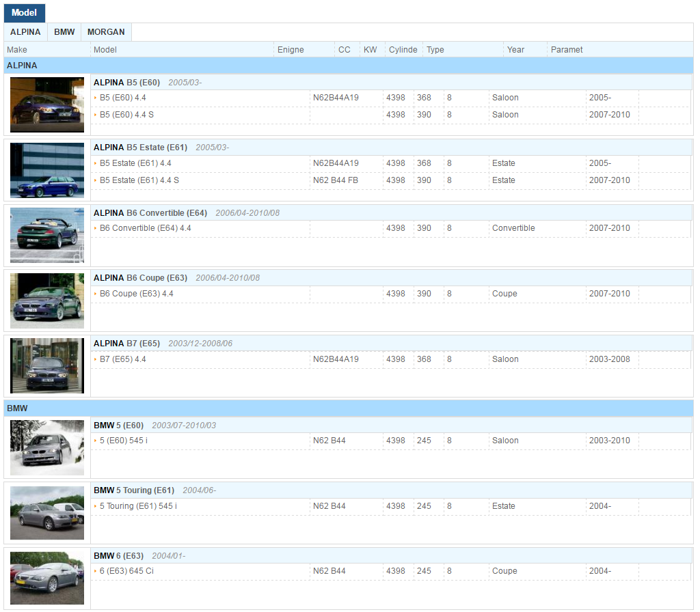The height and width of the screenshot is (612, 700).
Task: Open the ALPINA B6 Coupe (E63) heading
Action: point(140,278)
